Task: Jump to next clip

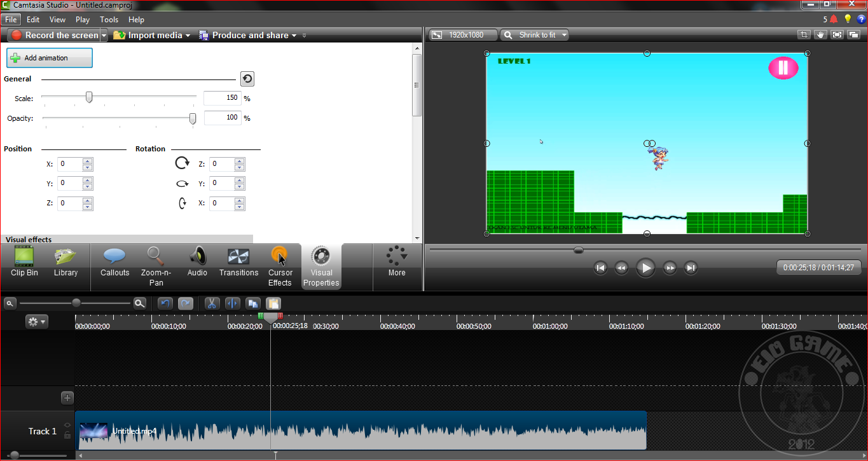Action: pos(691,268)
